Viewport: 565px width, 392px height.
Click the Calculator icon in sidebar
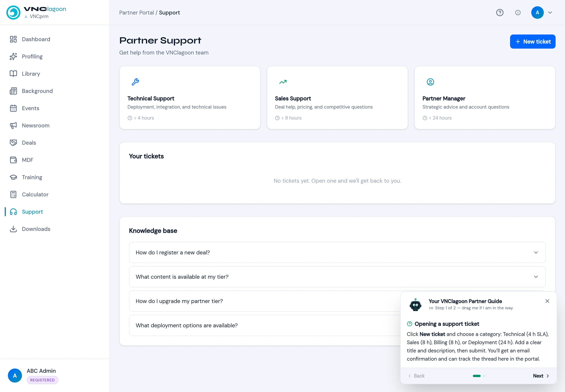(13, 194)
